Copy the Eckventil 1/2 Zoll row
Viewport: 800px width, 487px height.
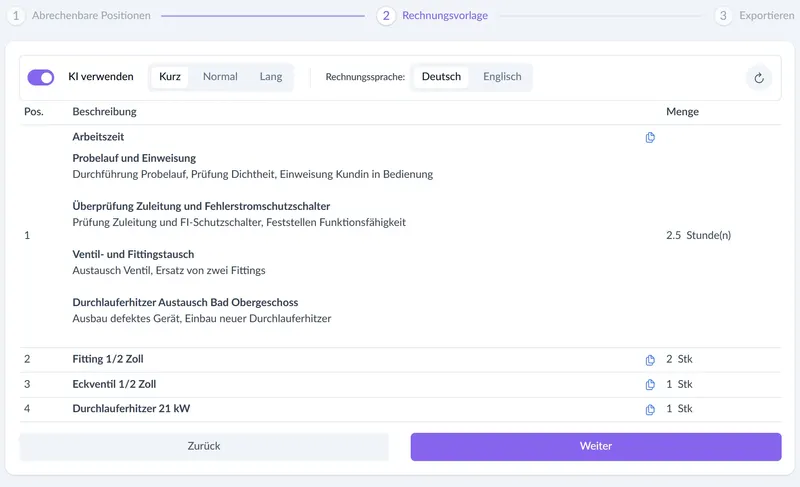(650, 385)
